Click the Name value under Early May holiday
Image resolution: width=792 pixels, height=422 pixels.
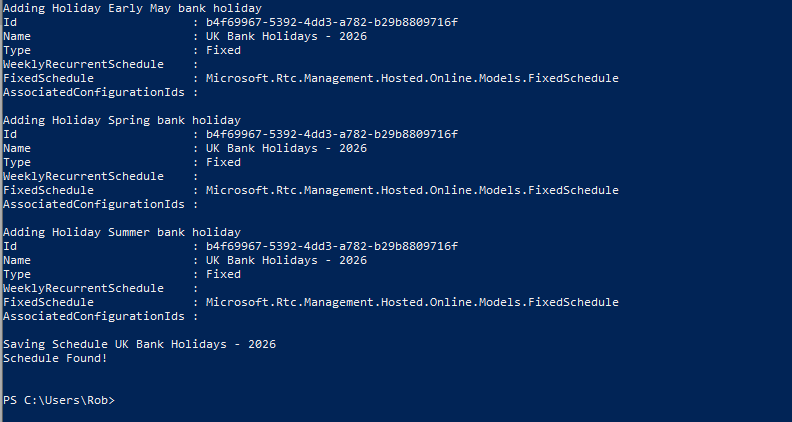pyautogui.click(x=286, y=36)
